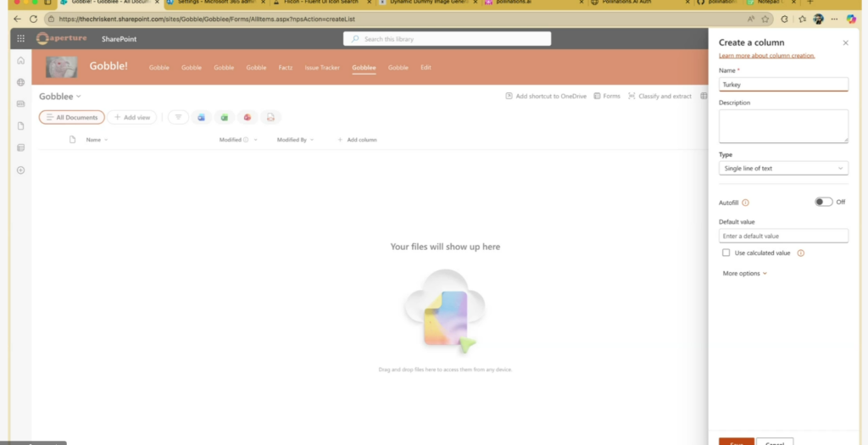
Task: Click the info icon beside Modified
Action: pos(246,140)
